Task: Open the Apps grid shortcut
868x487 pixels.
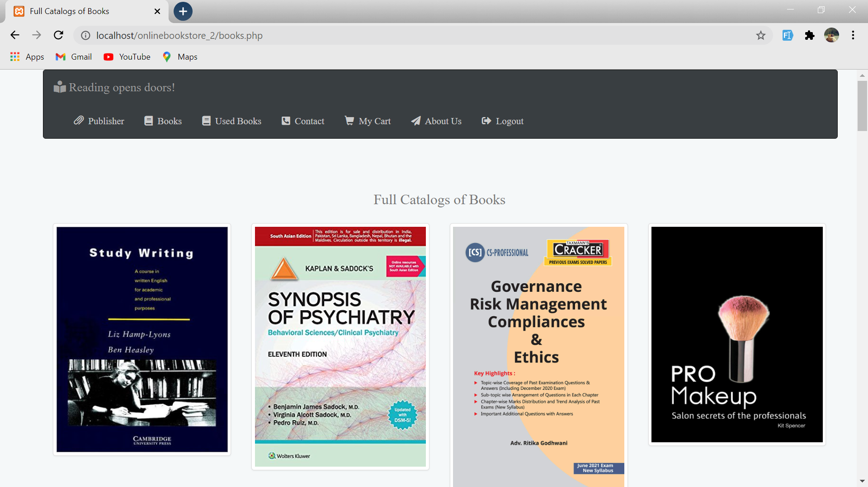Action: pyautogui.click(x=27, y=56)
